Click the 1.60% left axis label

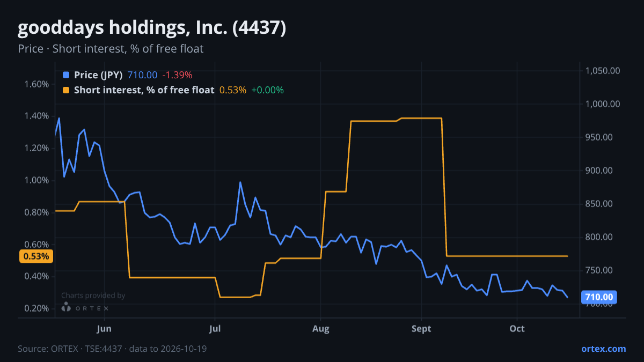coord(36,84)
